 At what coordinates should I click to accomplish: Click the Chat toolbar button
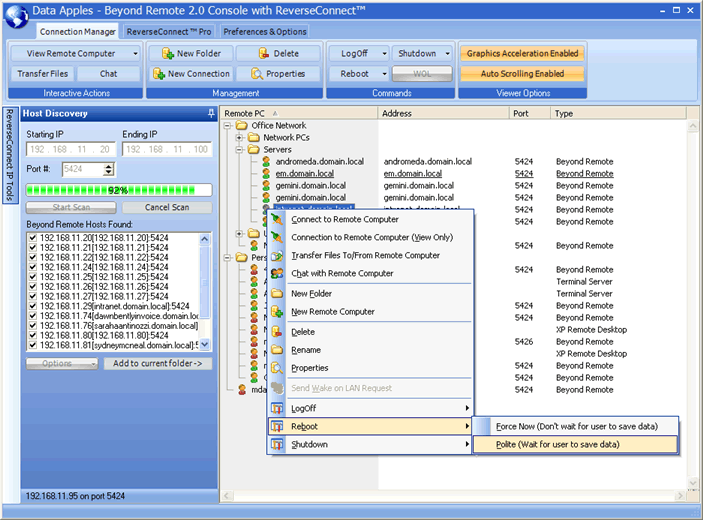[108, 74]
